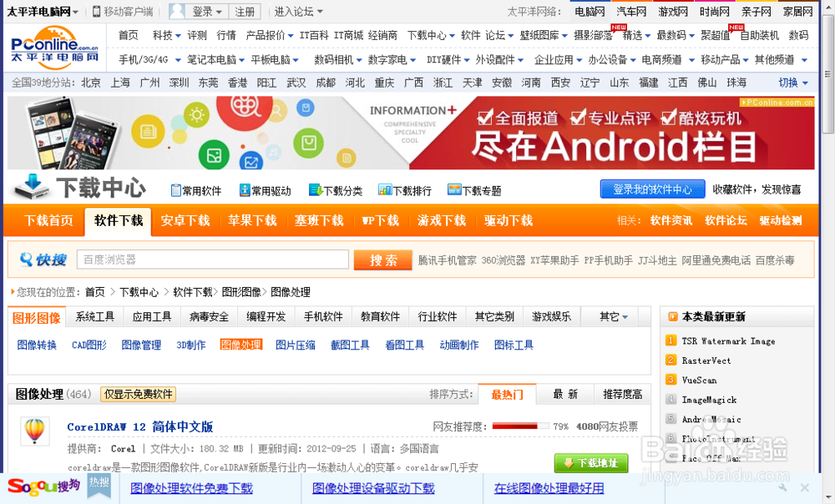The image size is (835, 504).
Task: Click the 腾讯手机管家 hot search link
Action: pos(447,260)
